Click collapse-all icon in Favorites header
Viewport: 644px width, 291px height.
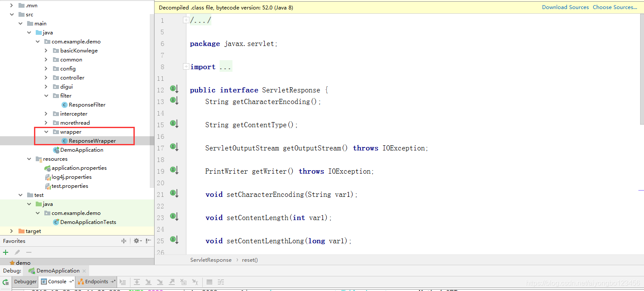(x=124, y=241)
